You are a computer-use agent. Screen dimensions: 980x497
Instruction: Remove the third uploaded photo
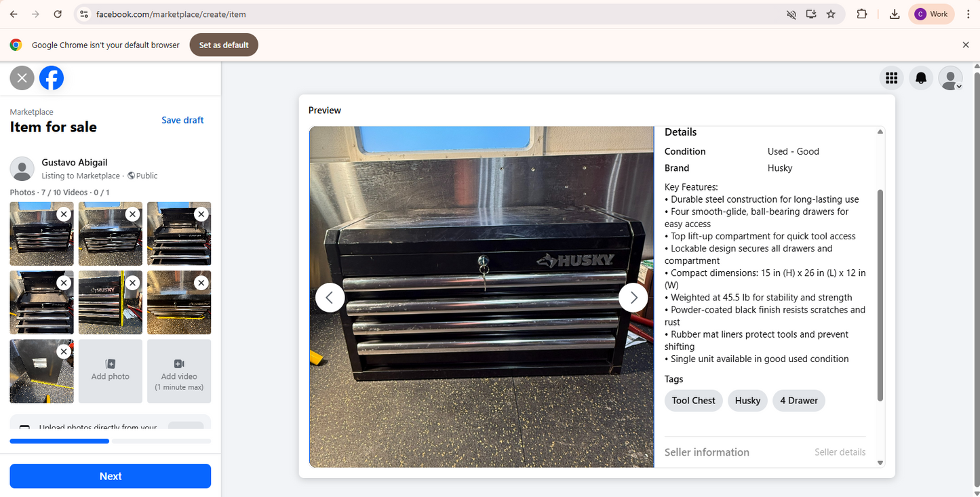pyautogui.click(x=201, y=214)
